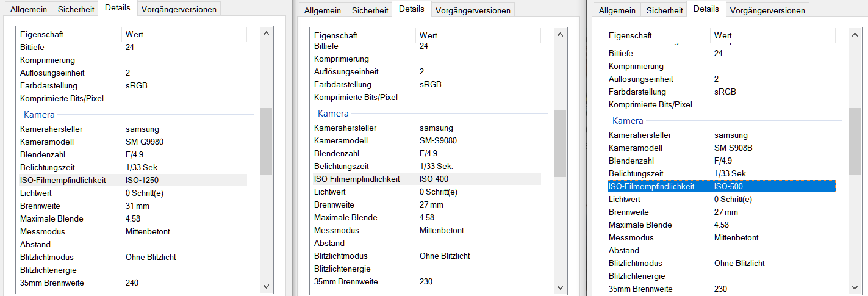
Task: Select the Details tab in the left window
Action: [x=118, y=7]
